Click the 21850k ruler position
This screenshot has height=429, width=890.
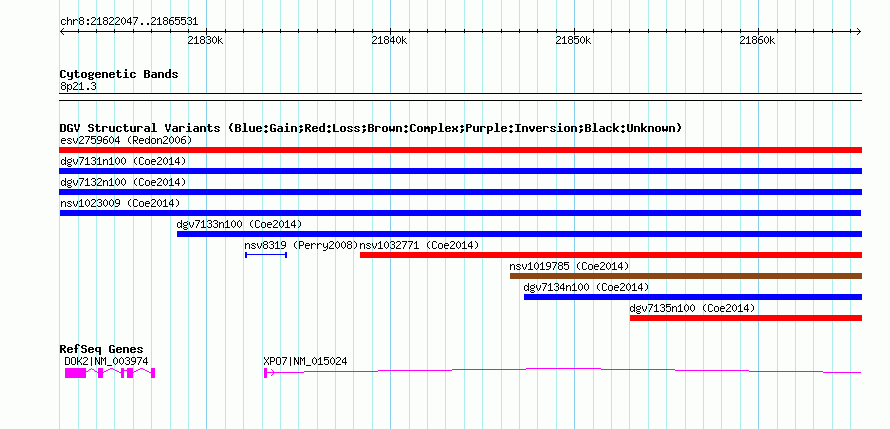[x=574, y=41]
